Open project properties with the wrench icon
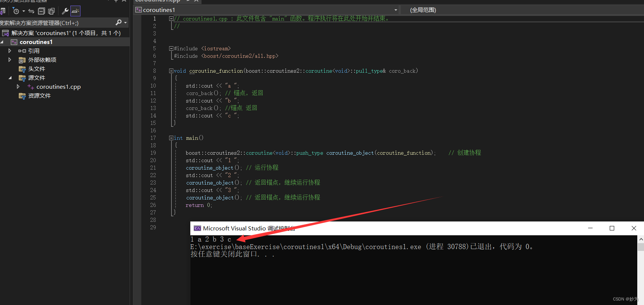644x305 pixels. click(65, 11)
